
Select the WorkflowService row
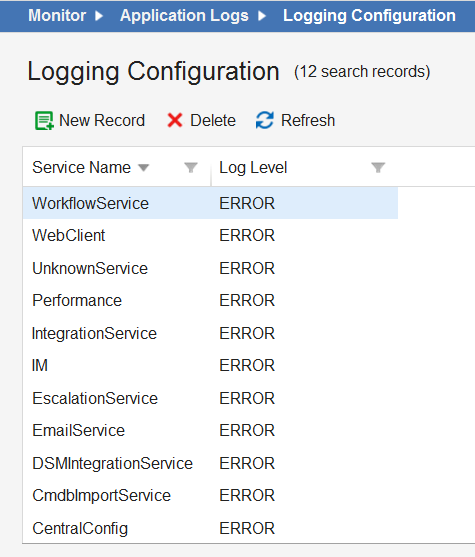tap(210, 203)
